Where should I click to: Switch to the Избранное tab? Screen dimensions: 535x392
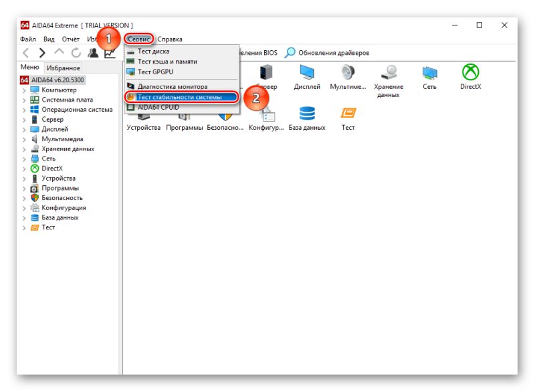pos(63,68)
